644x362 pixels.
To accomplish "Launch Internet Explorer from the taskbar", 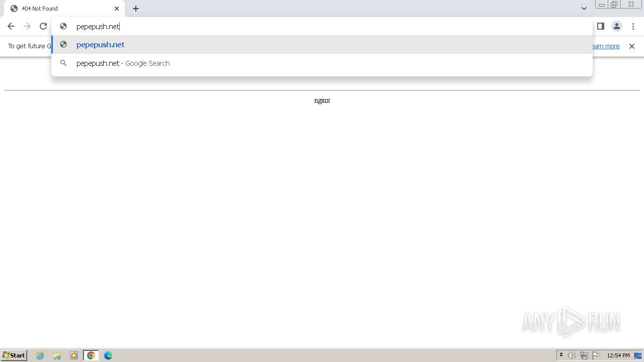I will (40, 355).
